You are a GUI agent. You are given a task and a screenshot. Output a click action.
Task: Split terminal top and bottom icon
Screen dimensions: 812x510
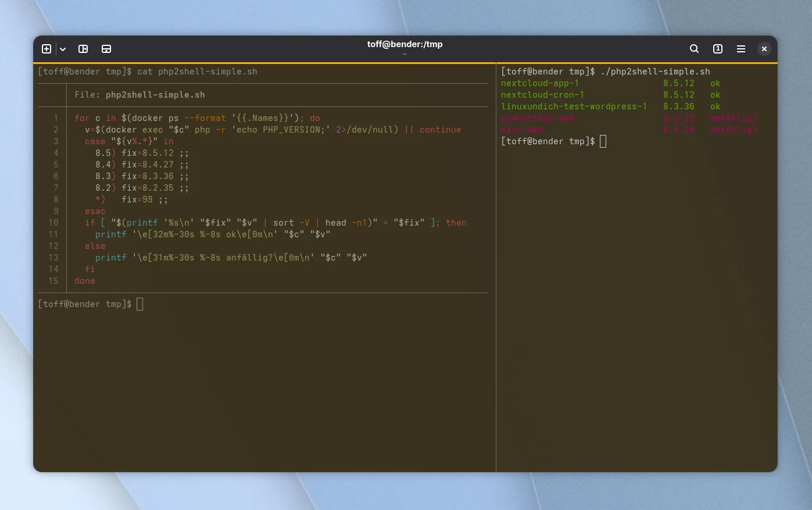tap(106, 49)
